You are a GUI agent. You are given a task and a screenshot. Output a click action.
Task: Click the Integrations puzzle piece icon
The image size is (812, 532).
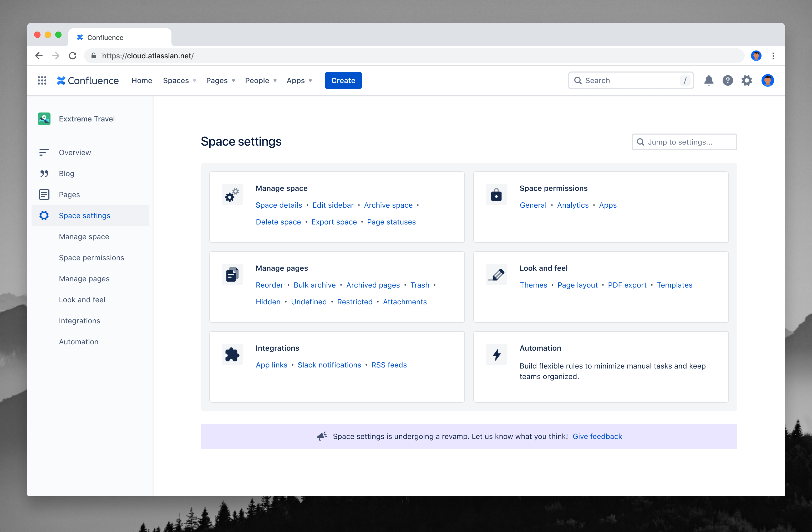(x=232, y=354)
